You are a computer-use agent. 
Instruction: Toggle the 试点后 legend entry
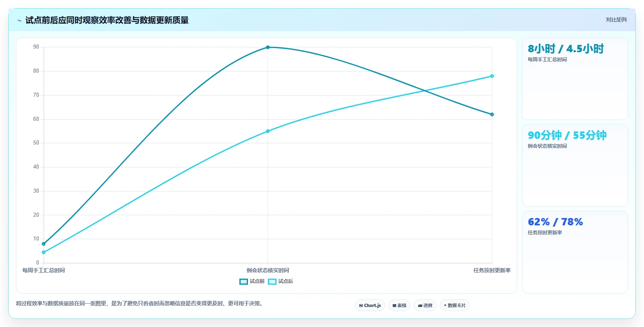pos(280,281)
